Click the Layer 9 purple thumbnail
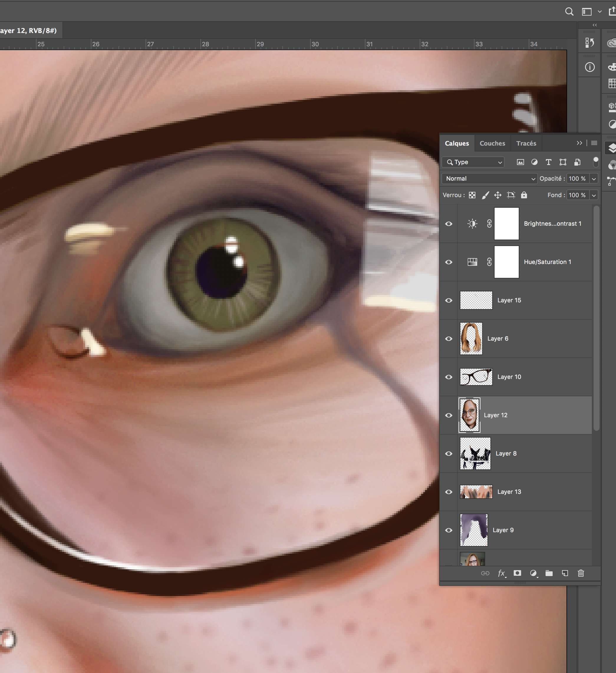This screenshot has width=616, height=673. coord(473,530)
